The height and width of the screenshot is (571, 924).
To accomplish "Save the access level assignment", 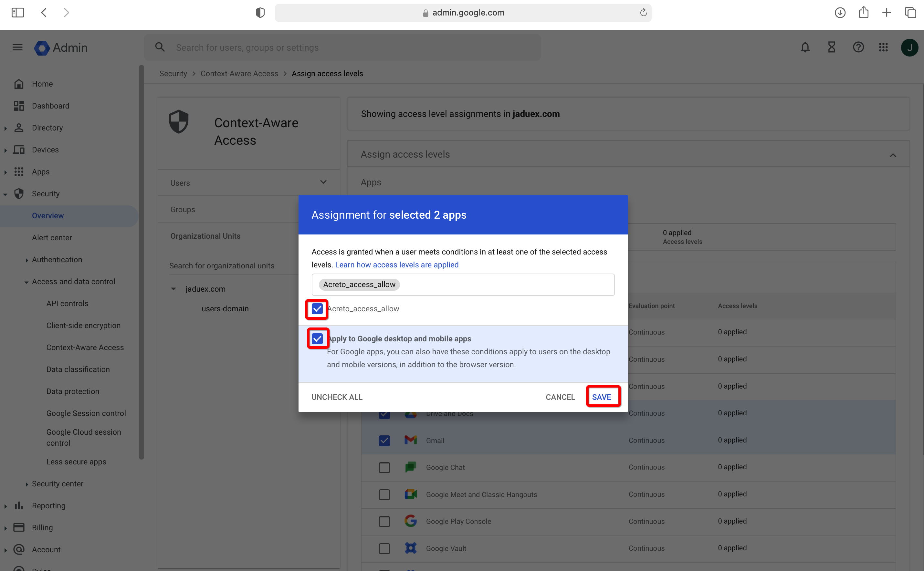I will point(601,397).
